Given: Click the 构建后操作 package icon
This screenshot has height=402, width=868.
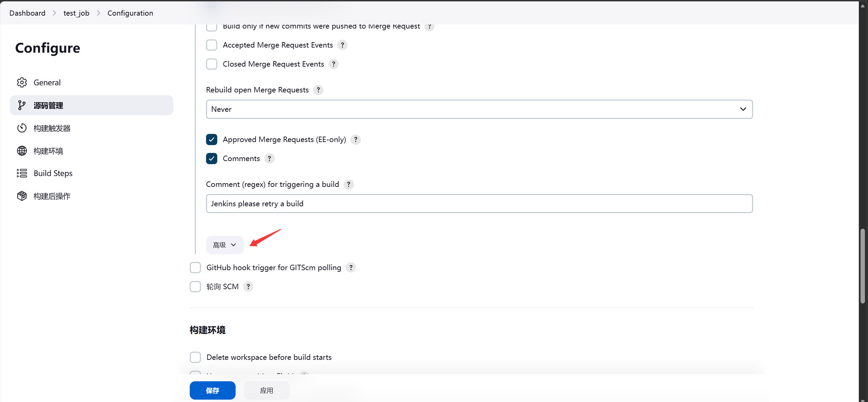Looking at the screenshot, I should tap(22, 196).
